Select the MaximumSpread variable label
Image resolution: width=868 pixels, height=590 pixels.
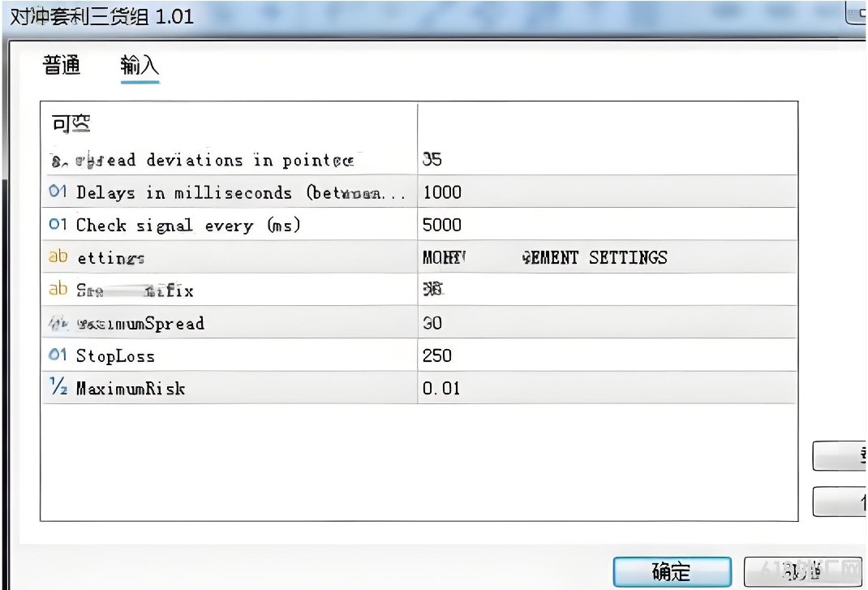(140, 323)
